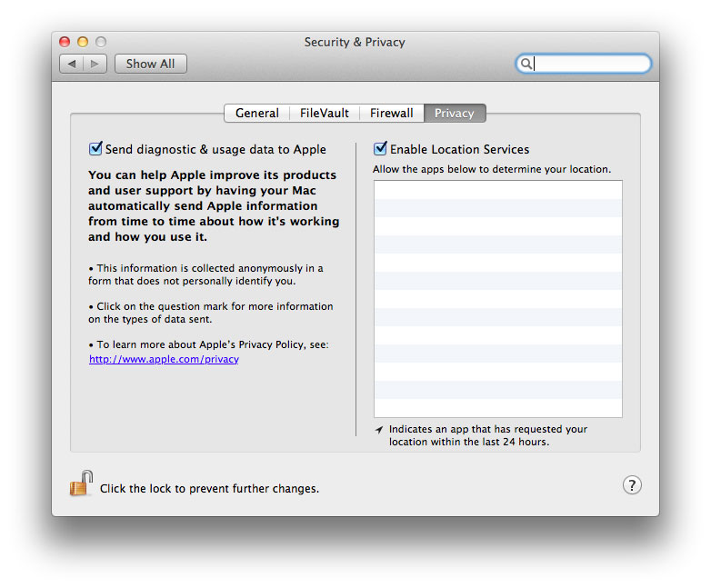The image size is (711, 588).
Task: Click the location arrow indicator icon
Action: click(x=379, y=429)
